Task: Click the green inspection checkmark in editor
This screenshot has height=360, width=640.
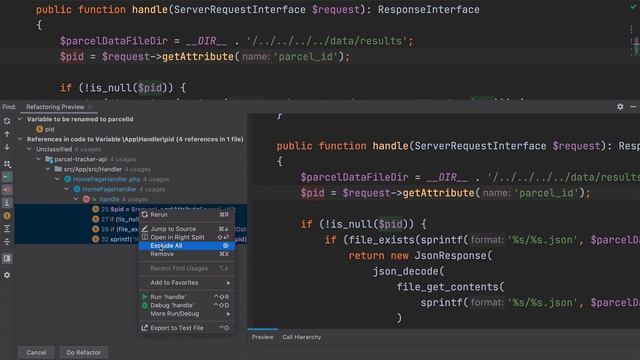Action: (x=633, y=7)
